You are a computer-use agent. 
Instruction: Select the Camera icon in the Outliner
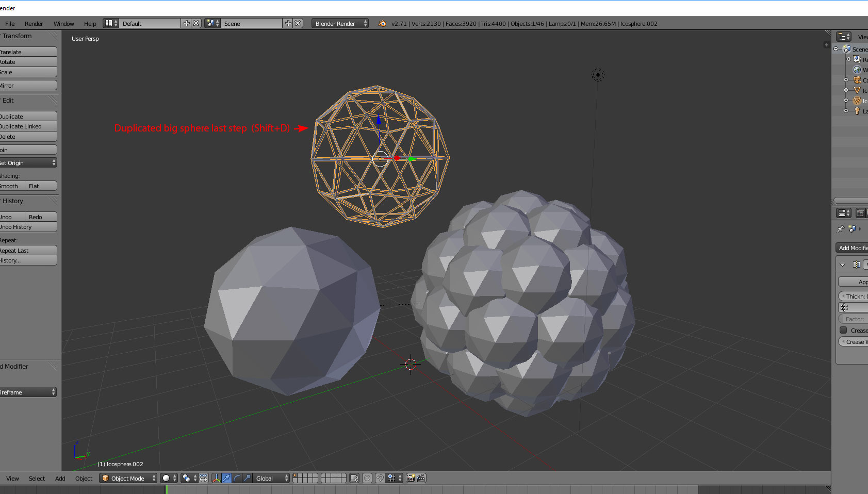point(858,80)
